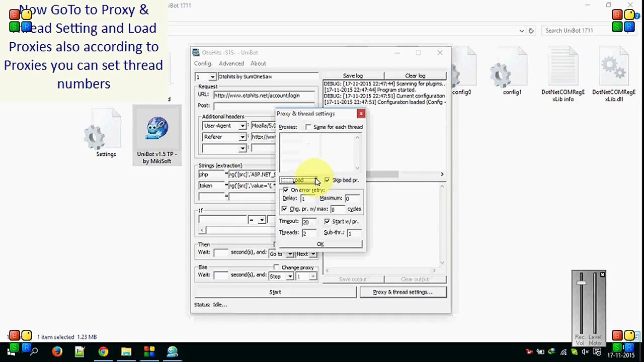The width and height of the screenshot is (644, 362).
Task: Click the Clear log button
Action: pos(415,76)
